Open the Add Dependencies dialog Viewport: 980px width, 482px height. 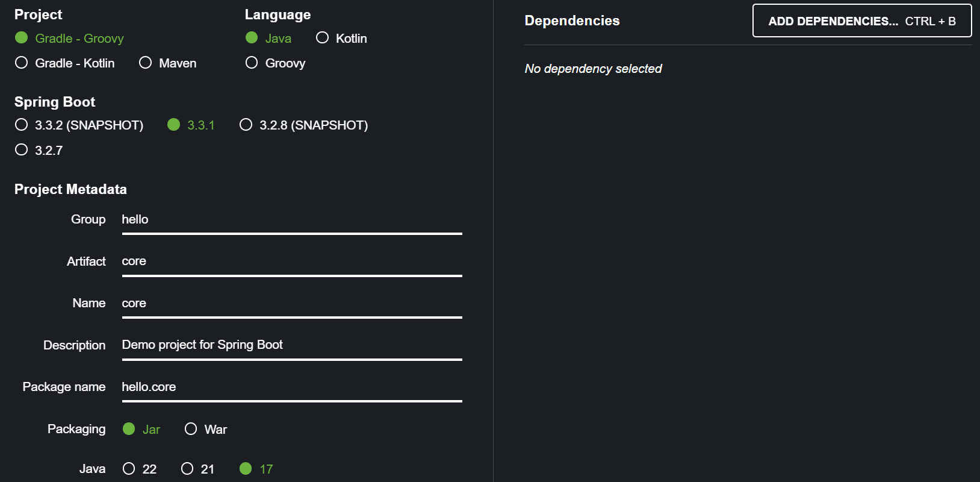[861, 21]
